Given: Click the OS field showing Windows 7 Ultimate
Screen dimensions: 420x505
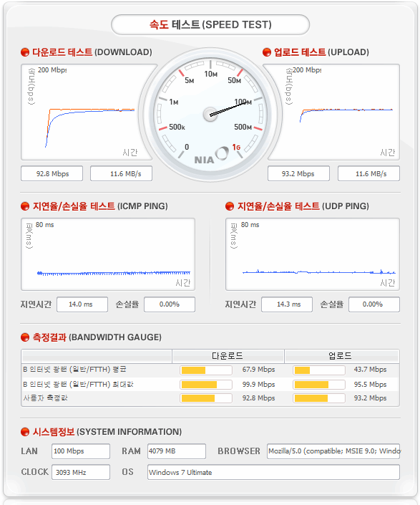Looking at the screenshot, I should pos(273,472).
